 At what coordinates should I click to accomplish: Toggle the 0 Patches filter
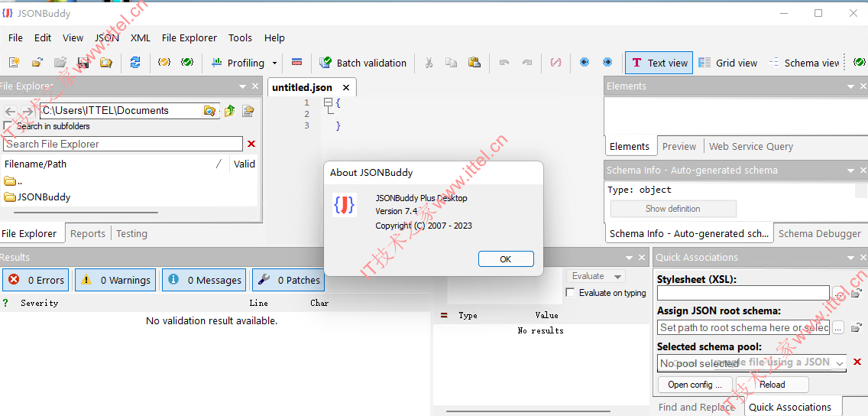tap(288, 281)
